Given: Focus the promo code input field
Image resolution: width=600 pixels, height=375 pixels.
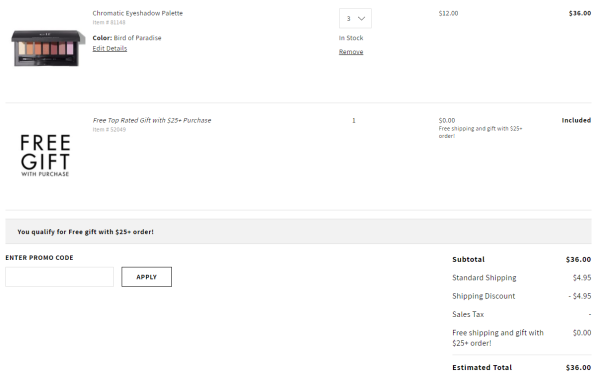Looking at the screenshot, I should coord(59,277).
